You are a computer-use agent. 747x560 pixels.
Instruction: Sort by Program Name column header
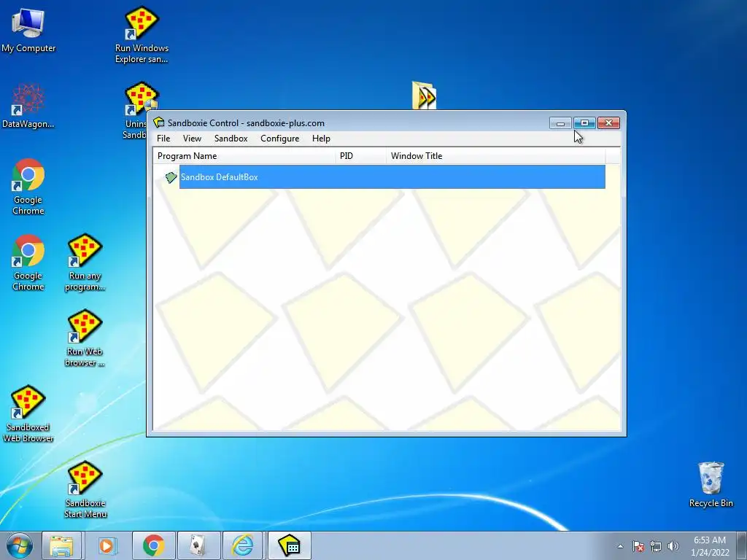(x=244, y=156)
